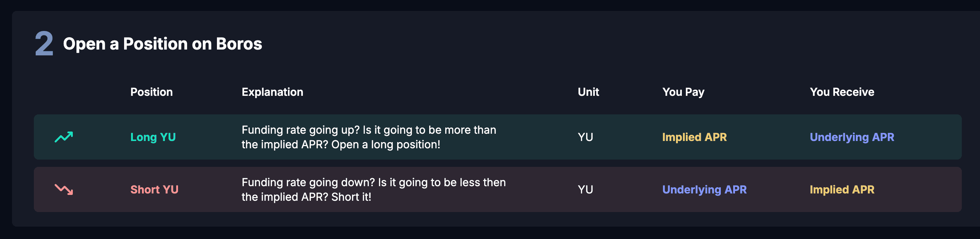Click the Unit column header
Screen dimensions: 980x239
coord(588,92)
